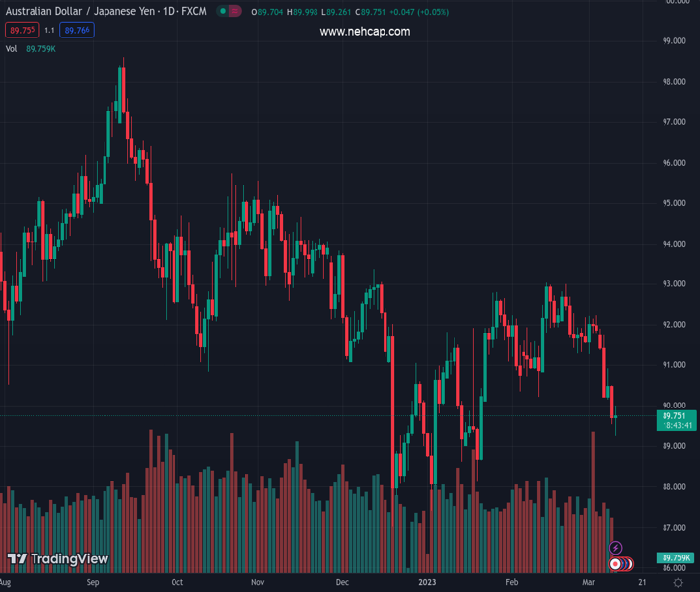Screen dimensions: 700x592
Task: Toggle the market status indicator pill
Action: click(x=229, y=12)
